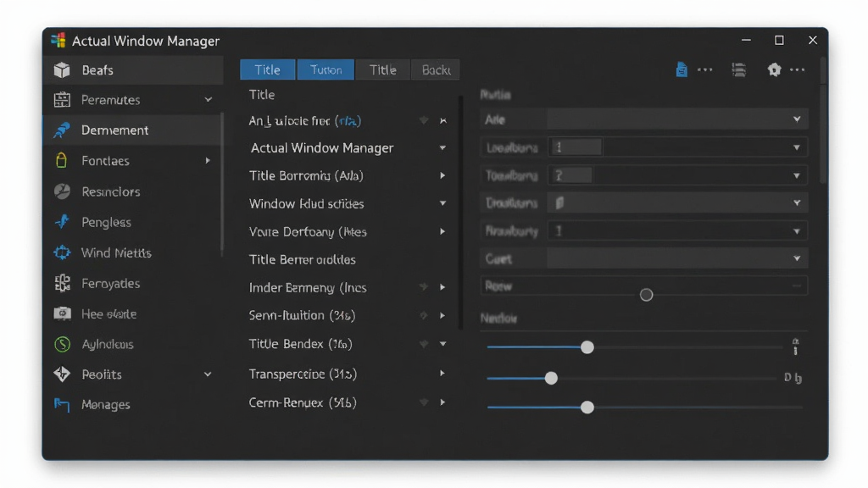The height and width of the screenshot is (488, 868).
Task: Select Menages in the sidebar
Action: click(133, 404)
